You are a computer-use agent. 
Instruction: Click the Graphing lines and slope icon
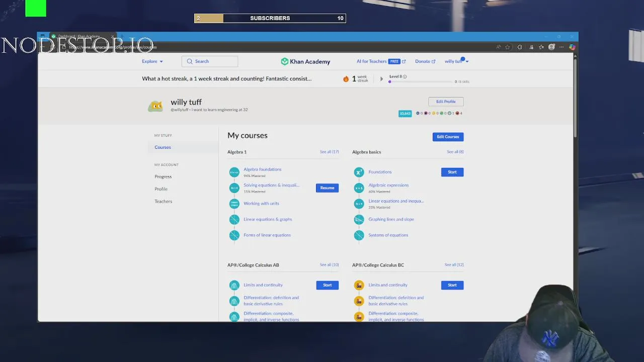(x=359, y=219)
